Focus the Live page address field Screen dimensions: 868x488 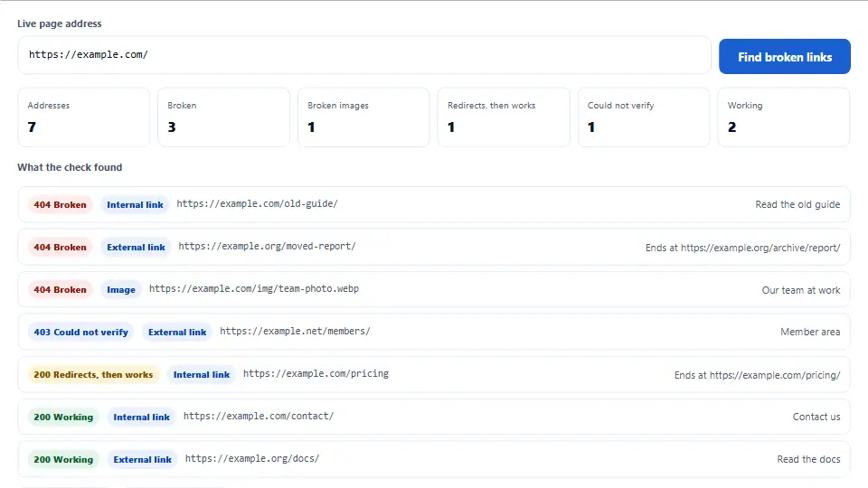click(364, 55)
